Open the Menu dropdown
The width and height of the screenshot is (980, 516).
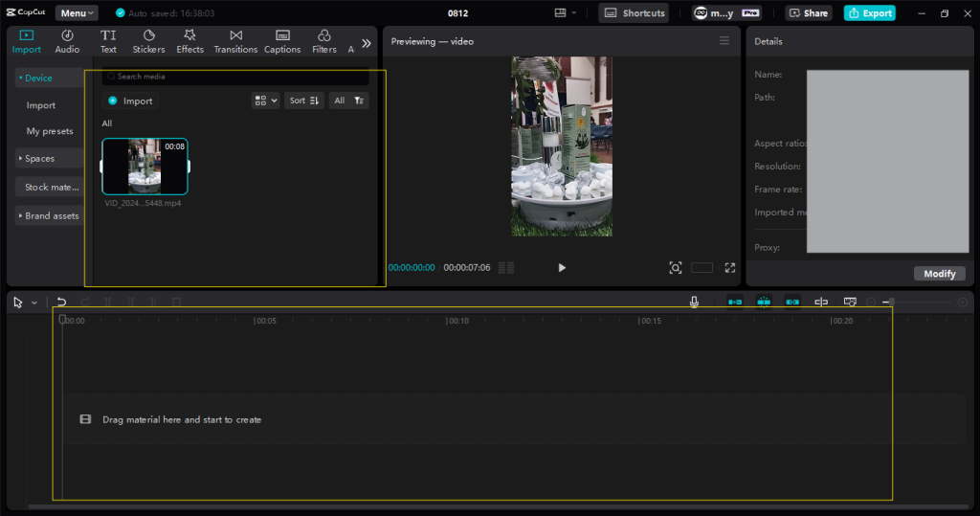click(x=77, y=13)
